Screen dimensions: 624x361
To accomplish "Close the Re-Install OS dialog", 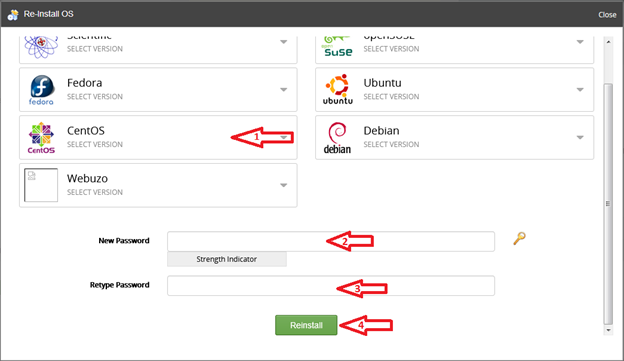I will pyautogui.click(x=607, y=15).
